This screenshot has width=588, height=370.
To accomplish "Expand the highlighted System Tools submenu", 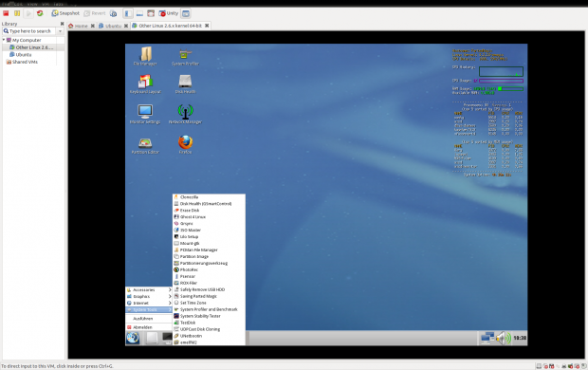I will tap(149, 310).
